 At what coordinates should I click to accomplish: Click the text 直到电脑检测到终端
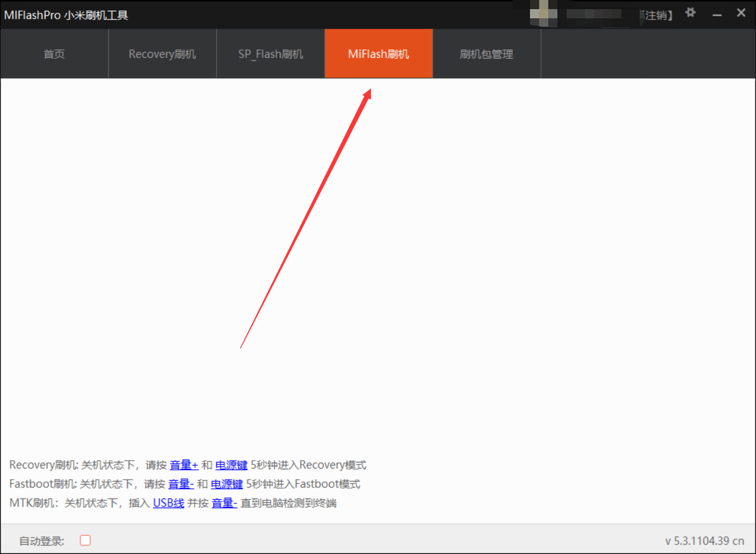click(289, 503)
